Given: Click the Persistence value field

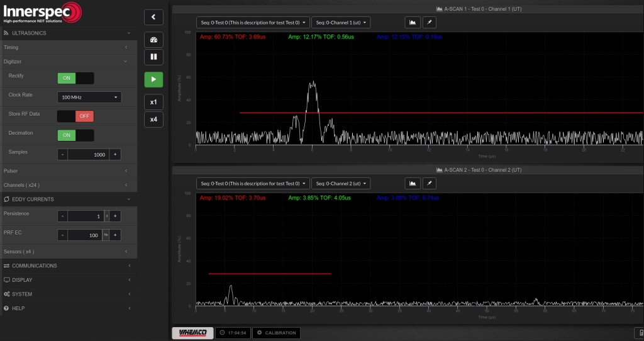Looking at the screenshot, I should [86, 216].
